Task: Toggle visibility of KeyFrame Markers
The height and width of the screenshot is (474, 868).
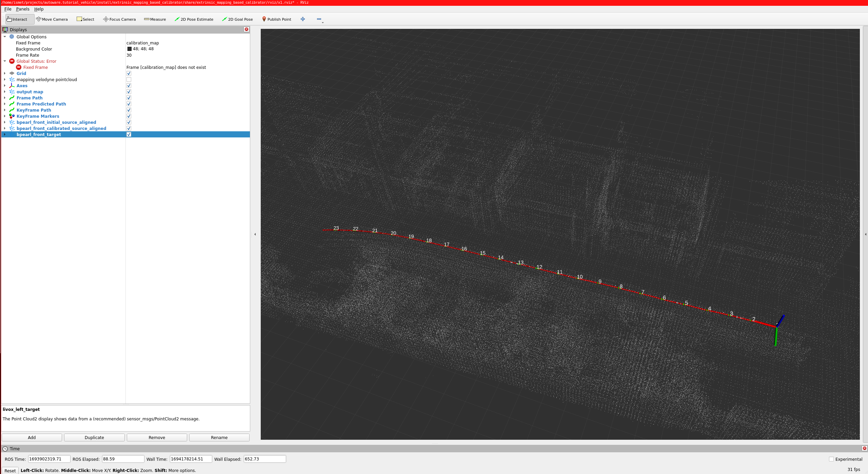Action: pyautogui.click(x=130, y=116)
